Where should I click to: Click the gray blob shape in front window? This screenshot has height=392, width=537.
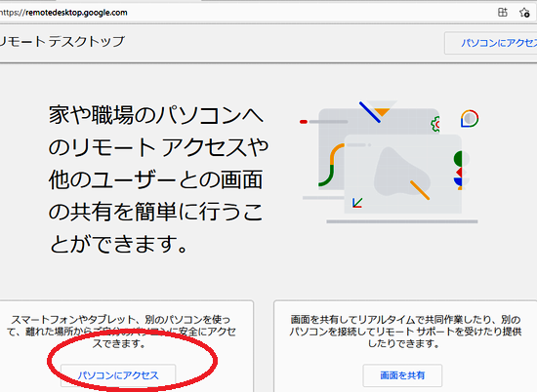401,171
